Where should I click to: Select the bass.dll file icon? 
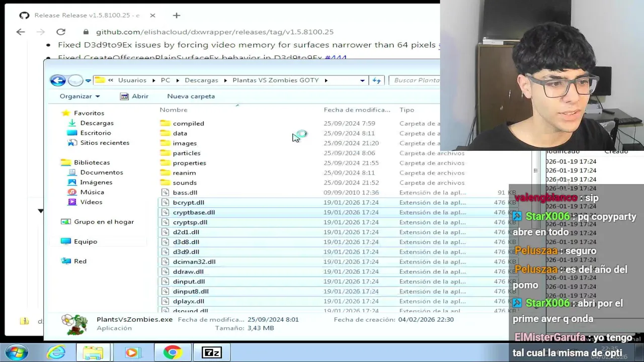(166, 193)
